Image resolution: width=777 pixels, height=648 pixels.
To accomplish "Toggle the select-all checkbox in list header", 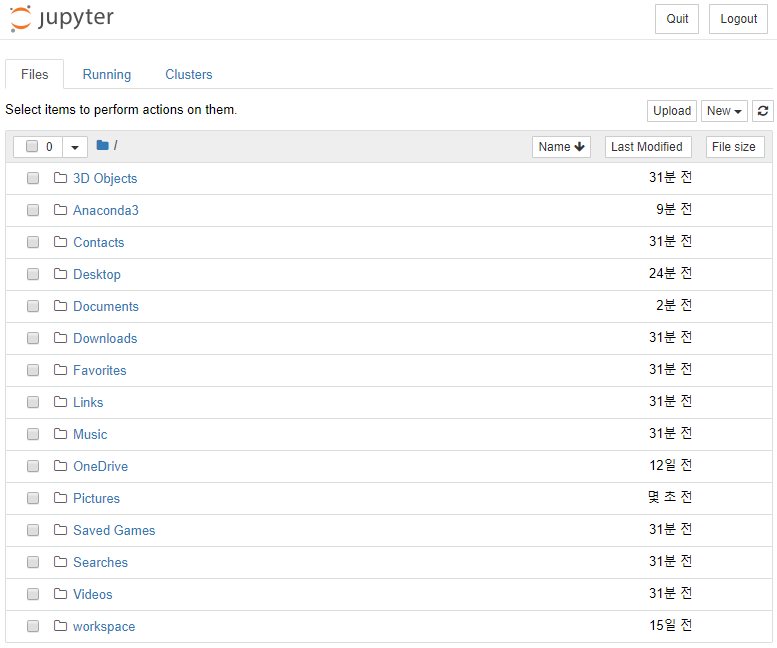I will [32, 147].
